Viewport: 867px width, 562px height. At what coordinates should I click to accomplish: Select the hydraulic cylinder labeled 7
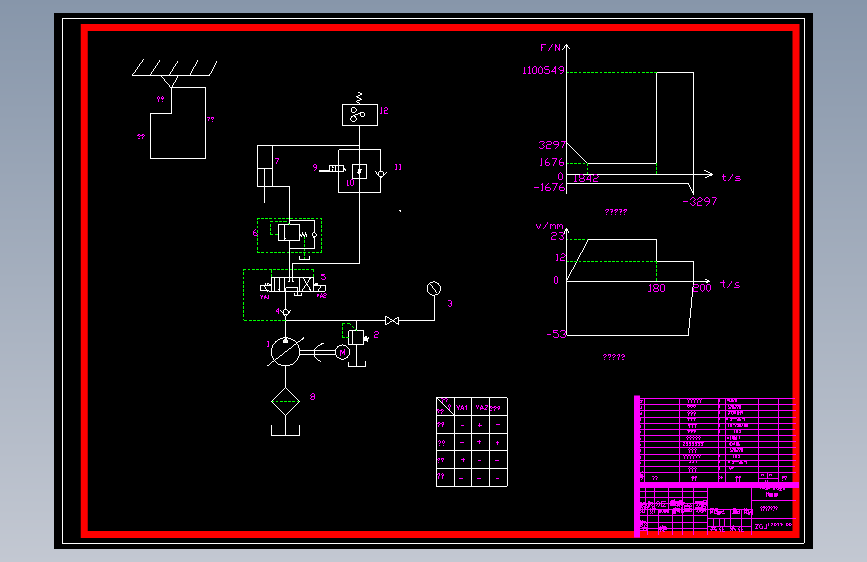point(265,166)
